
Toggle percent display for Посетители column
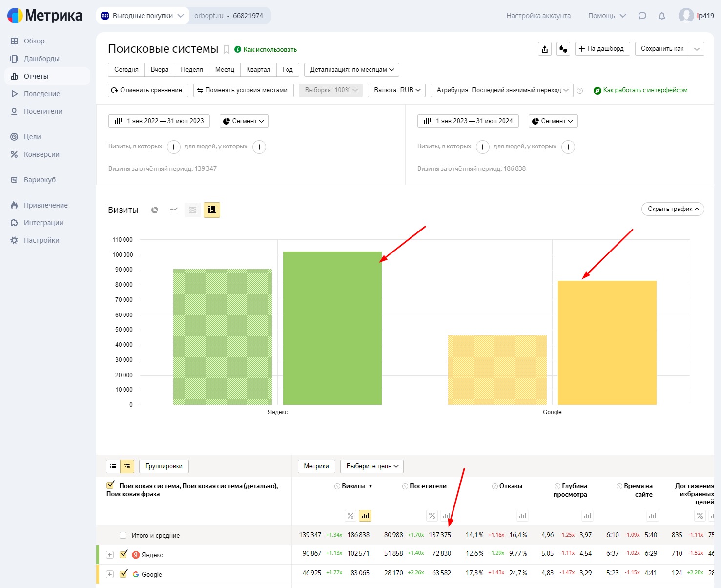pos(432,516)
